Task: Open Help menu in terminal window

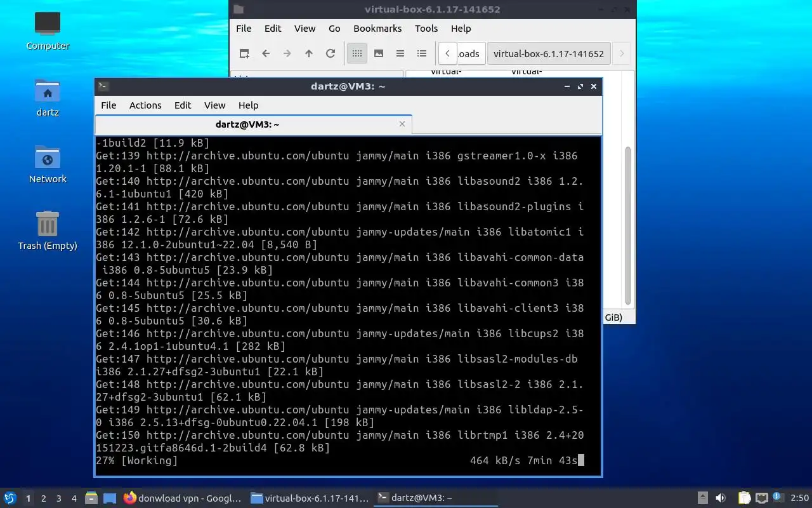Action: point(248,105)
